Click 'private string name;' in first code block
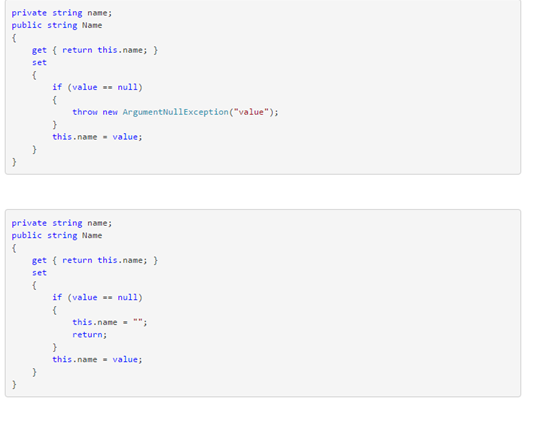This screenshot has width=550, height=432. pyautogui.click(x=62, y=13)
